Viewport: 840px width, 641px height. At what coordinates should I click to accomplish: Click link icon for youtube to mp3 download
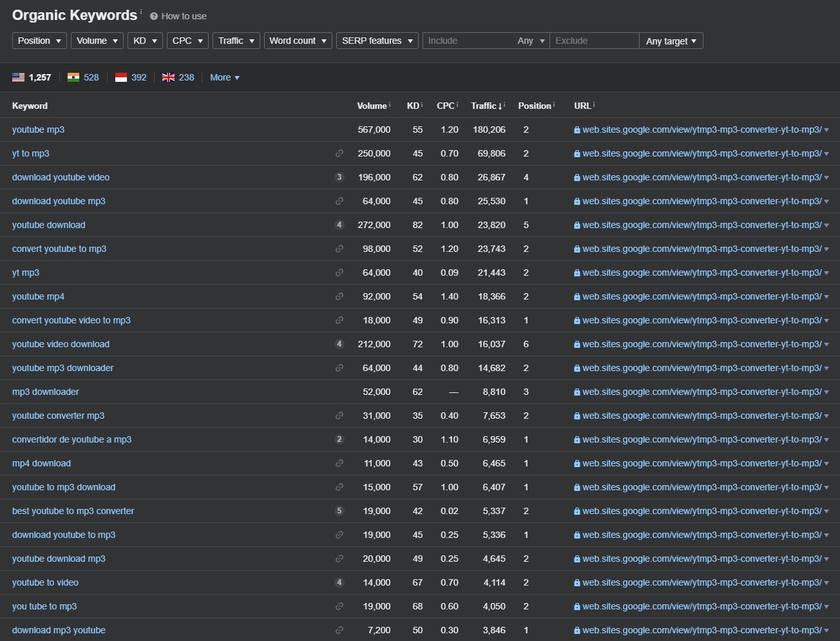[x=339, y=487]
